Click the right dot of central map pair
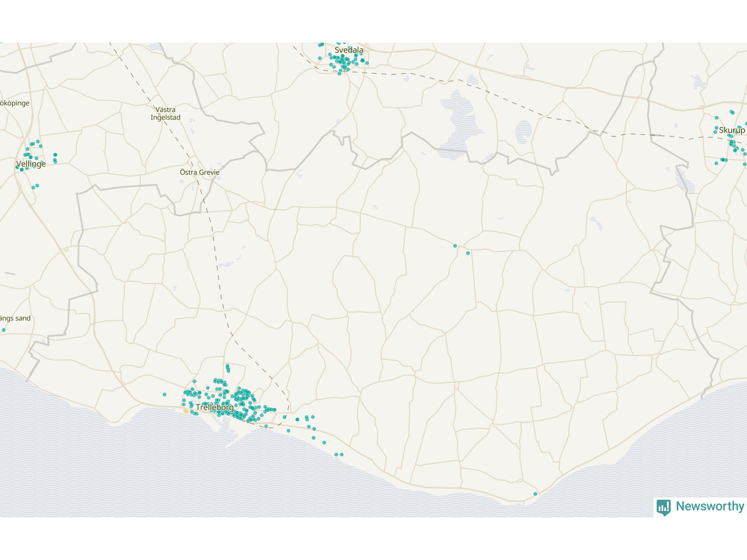The width and height of the screenshot is (747, 560). pos(468,253)
